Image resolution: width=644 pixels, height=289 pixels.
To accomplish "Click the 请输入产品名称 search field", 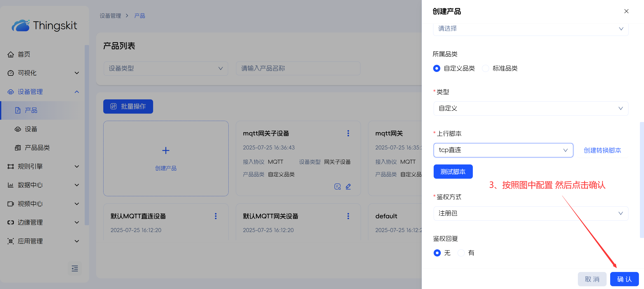I will (x=298, y=68).
